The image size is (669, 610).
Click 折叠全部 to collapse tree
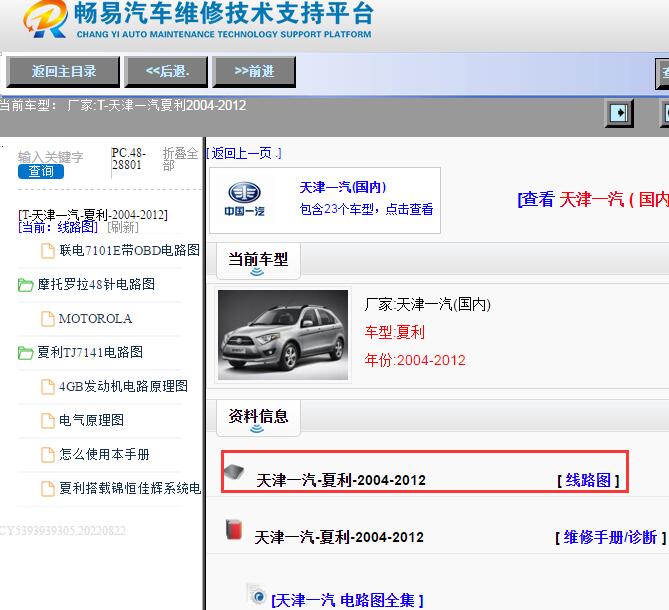click(180, 159)
